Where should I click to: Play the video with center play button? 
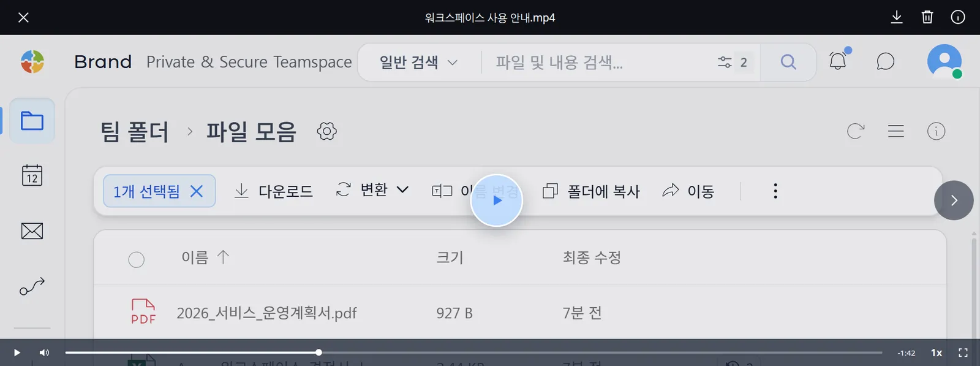[497, 200]
